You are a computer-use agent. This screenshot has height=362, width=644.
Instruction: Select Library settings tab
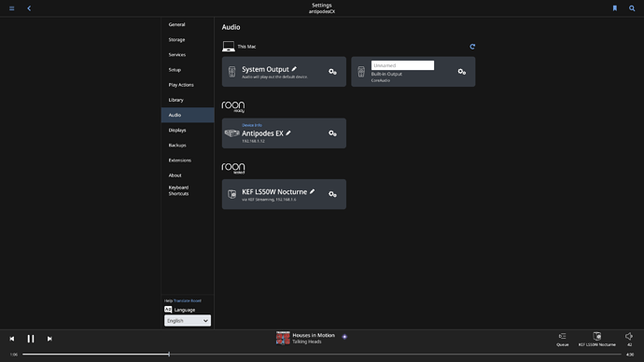tap(188, 100)
